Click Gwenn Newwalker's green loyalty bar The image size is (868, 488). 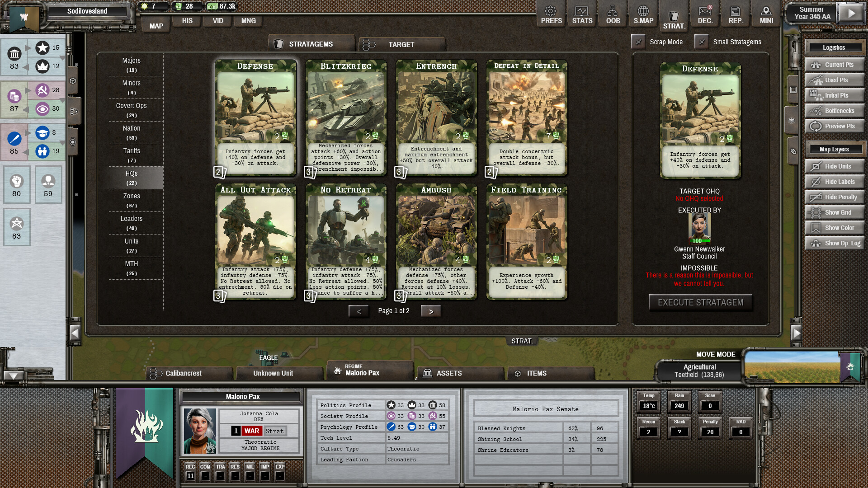pos(698,241)
